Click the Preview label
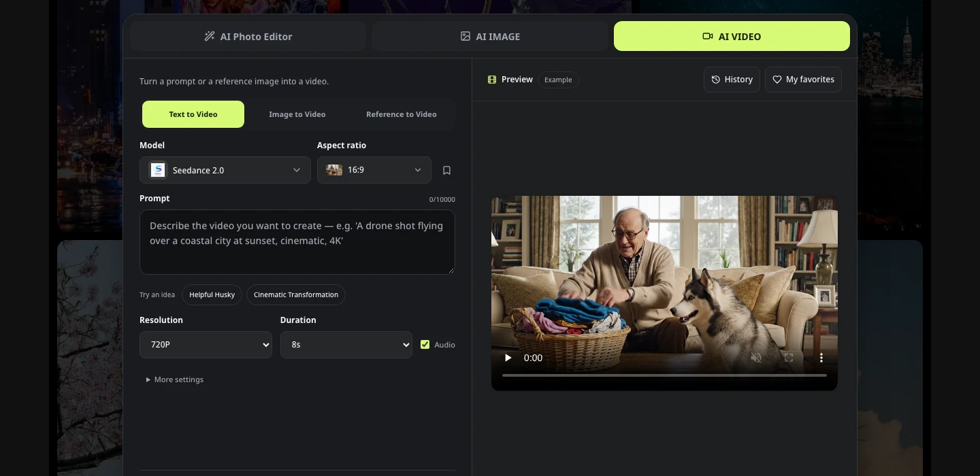The image size is (980, 476). coord(517,80)
